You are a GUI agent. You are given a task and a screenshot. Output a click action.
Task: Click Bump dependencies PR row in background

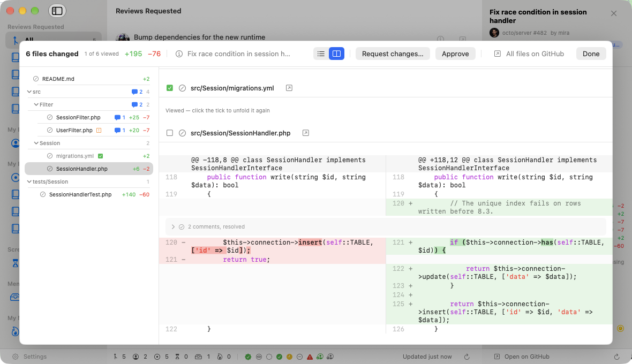click(x=200, y=37)
